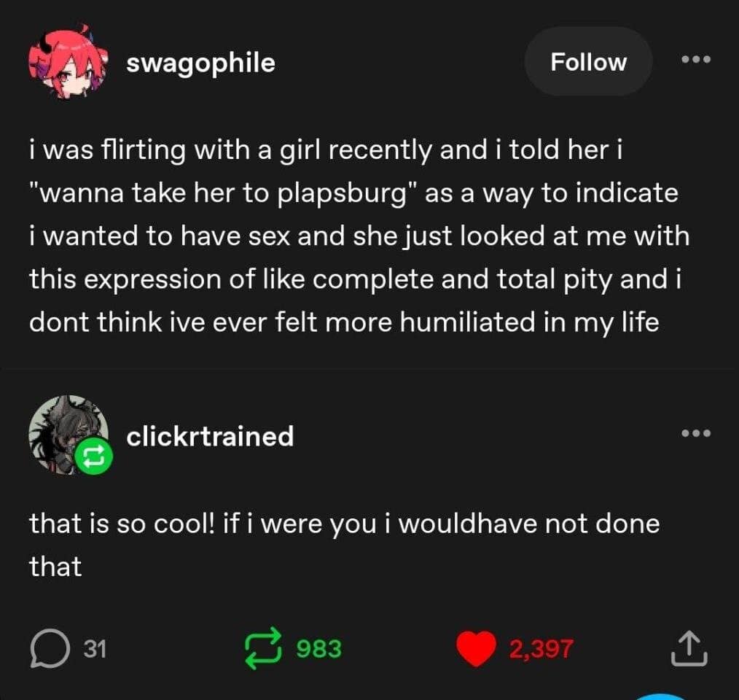
Task: Open the reply speech bubble icon
Action: pos(50,648)
